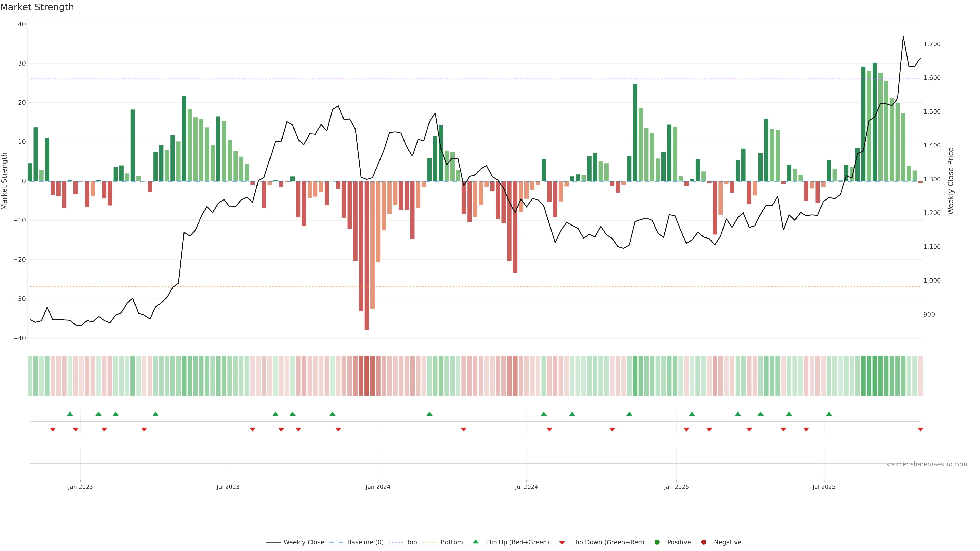Click the dark red Negative legend dot
The width and height of the screenshot is (980, 551).
point(703,542)
